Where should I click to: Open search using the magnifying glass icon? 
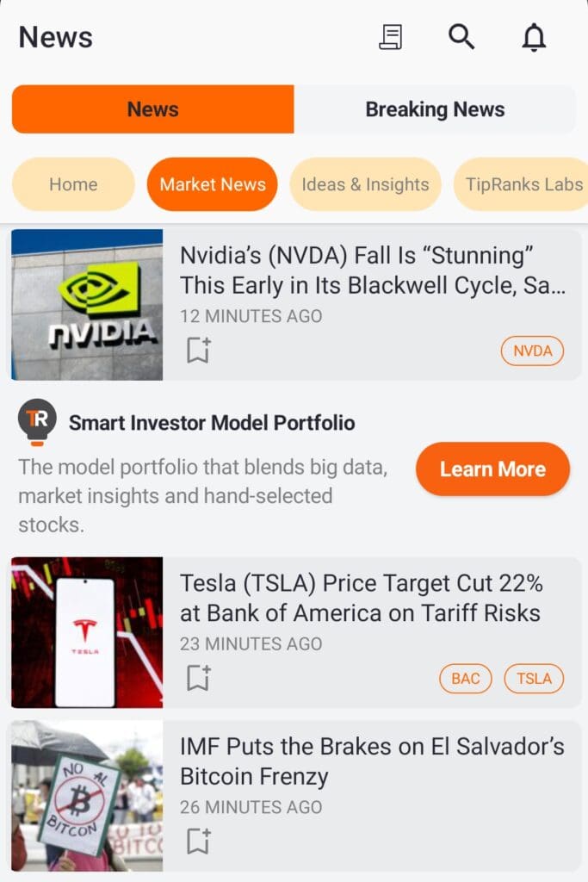pyautogui.click(x=461, y=37)
